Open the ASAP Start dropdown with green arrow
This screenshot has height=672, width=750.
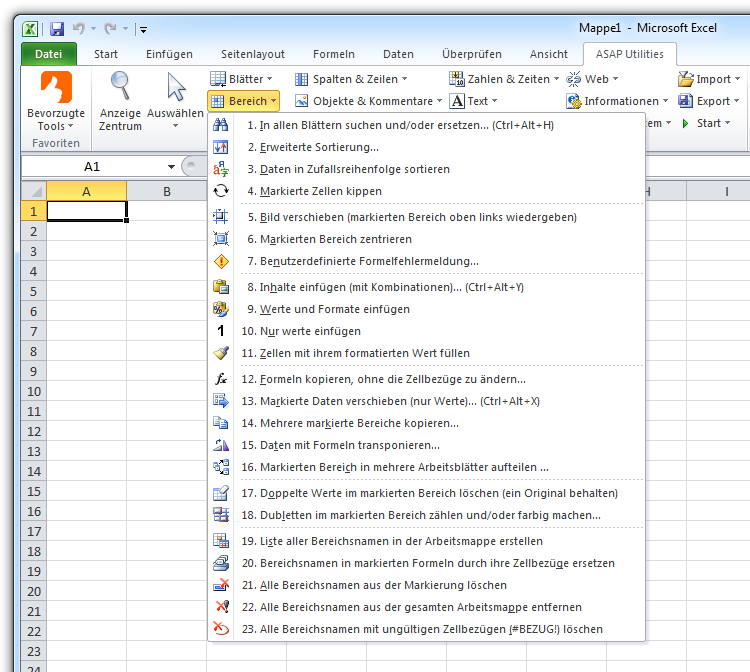click(706, 123)
